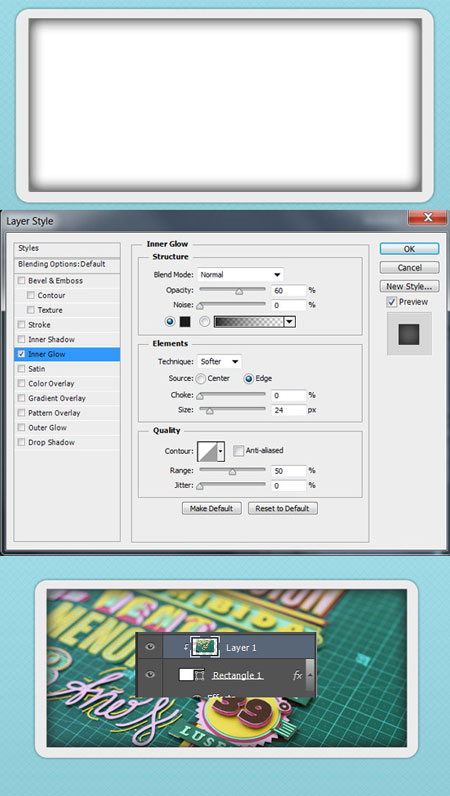Viewport: 450px width, 796px height.
Task: Enable the Drop Shadow checkbox
Action: pos(21,443)
